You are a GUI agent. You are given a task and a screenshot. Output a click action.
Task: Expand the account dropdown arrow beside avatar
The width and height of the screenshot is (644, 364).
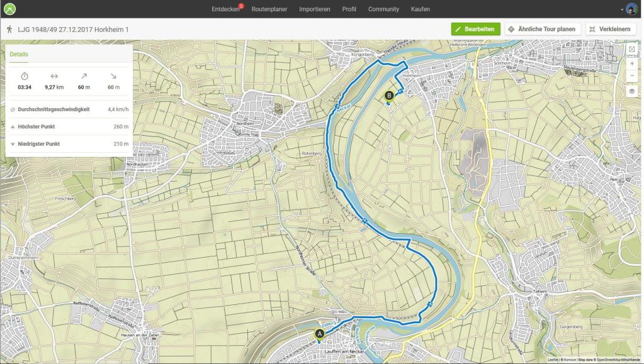(622, 9)
